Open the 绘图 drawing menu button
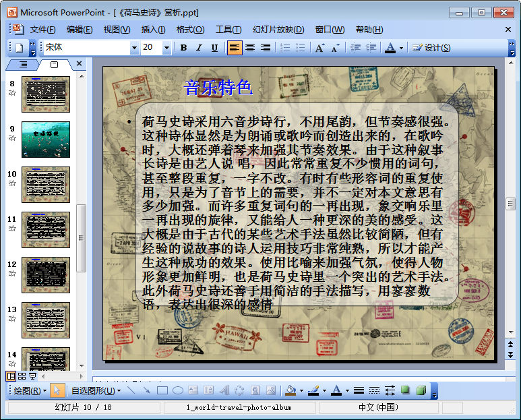Screen dimensions: 521x420 [29, 390]
